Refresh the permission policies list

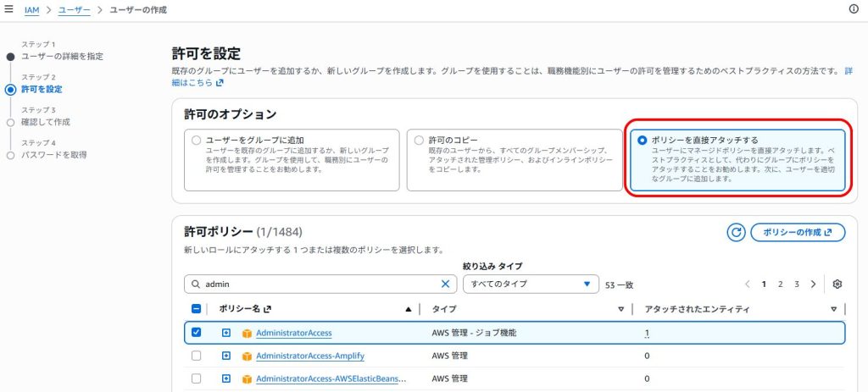coord(737,233)
